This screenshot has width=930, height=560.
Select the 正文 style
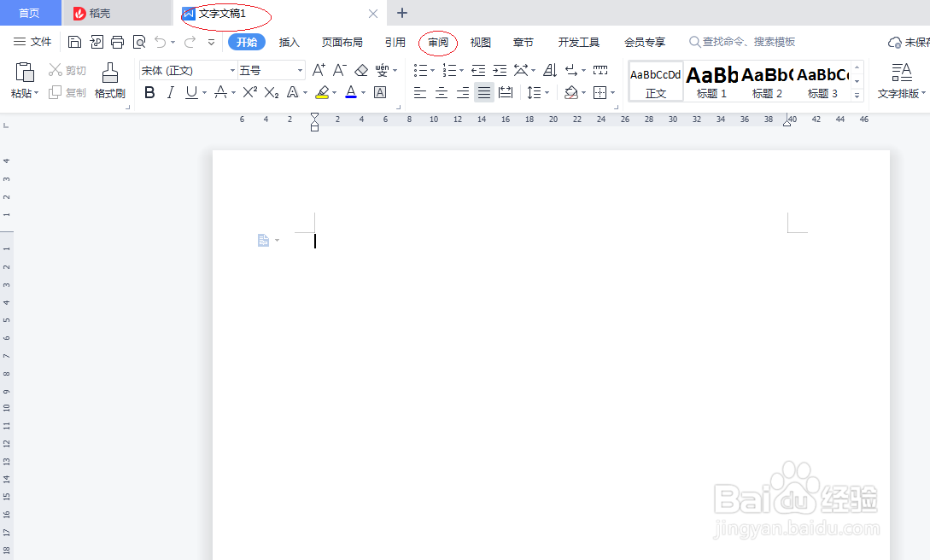(655, 81)
